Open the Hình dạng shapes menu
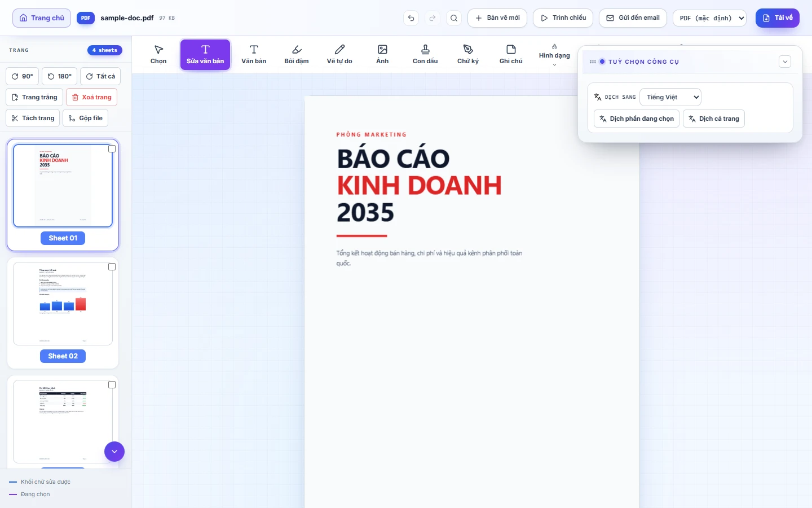The height and width of the screenshot is (508, 812). pos(554,55)
